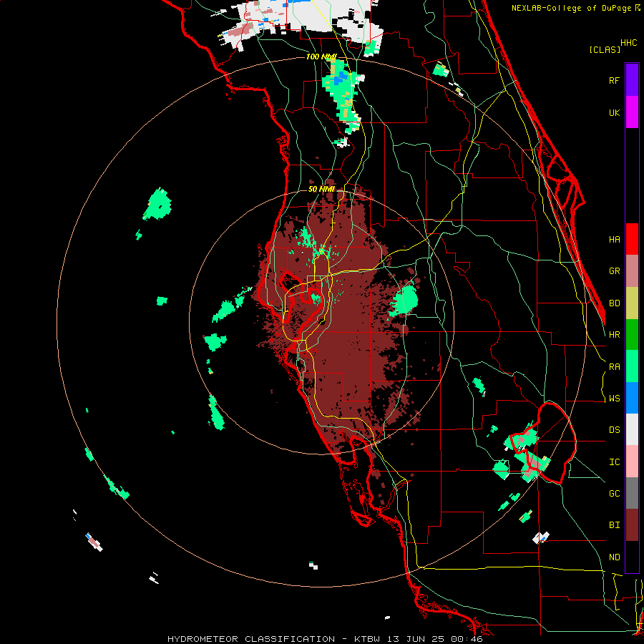Viewport: 644px width, 644px height.
Task: Pick the yellow BD legend color block
Action: click(632, 303)
